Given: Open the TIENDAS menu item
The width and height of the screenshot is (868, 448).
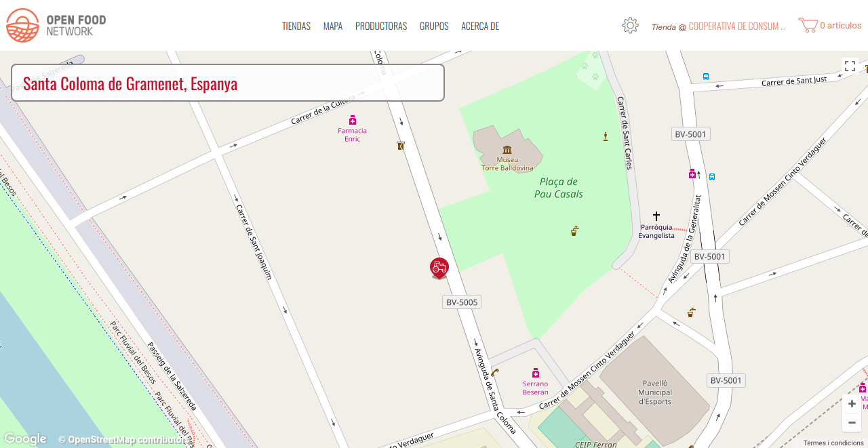Looking at the screenshot, I should (x=296, y=26).
